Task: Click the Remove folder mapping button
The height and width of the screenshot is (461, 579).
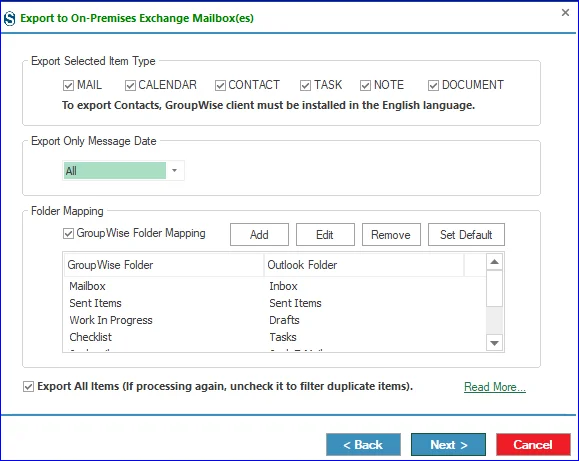Action: (391, 235)
